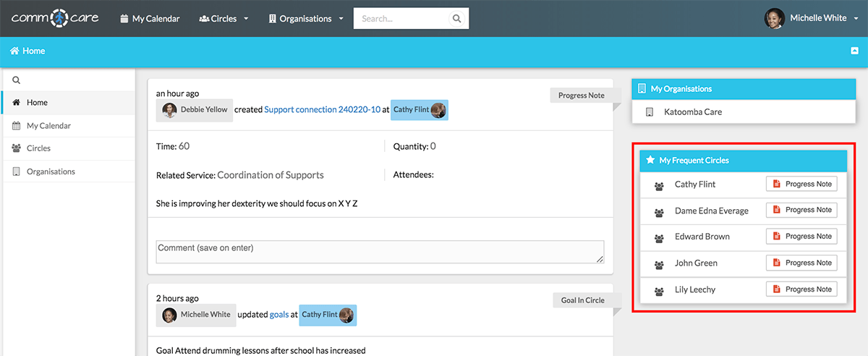The image size is (868, 356).
Task: Click the sidebar search icon
Action: coord(17,80)
